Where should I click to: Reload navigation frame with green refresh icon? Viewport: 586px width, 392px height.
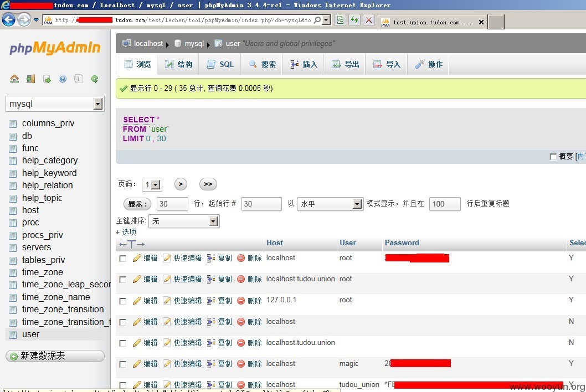click(95, 79)
